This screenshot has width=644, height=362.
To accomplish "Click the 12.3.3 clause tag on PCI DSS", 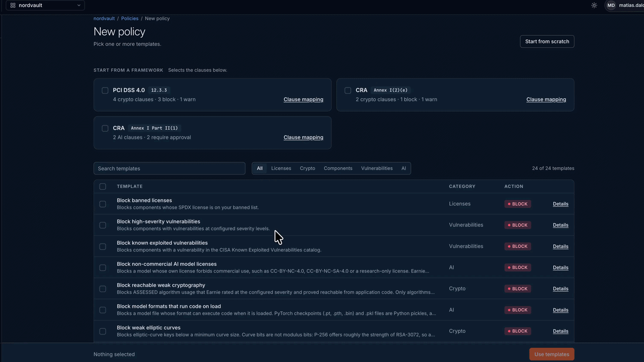I will (x=159, y=90).
